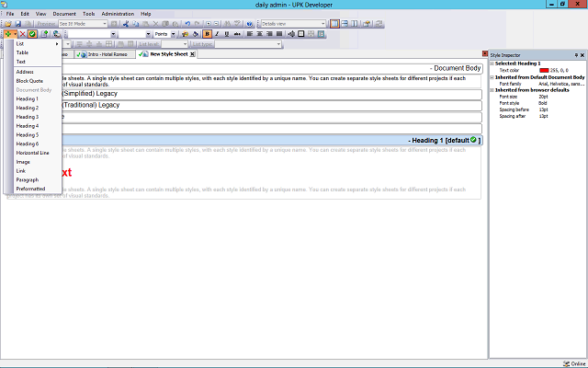Click the add style green plus icon
This screenshot has height=368, width=588.
coord(10,34)
